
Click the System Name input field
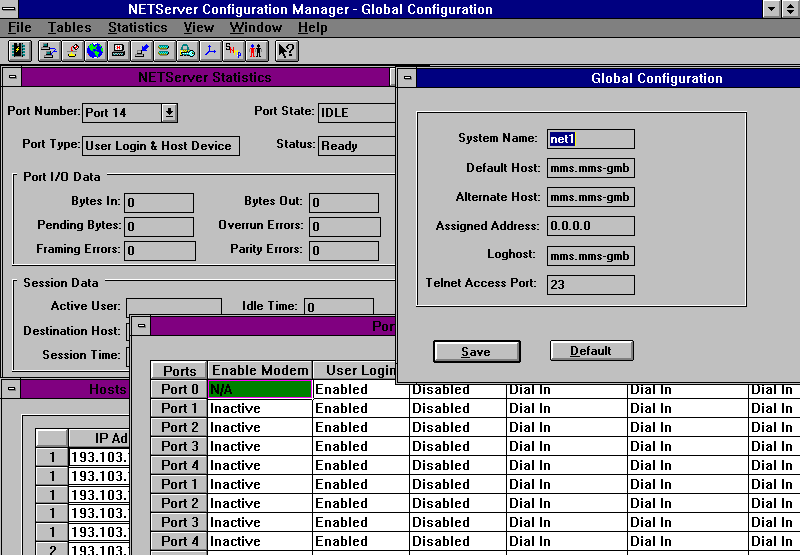pos(590,139)
